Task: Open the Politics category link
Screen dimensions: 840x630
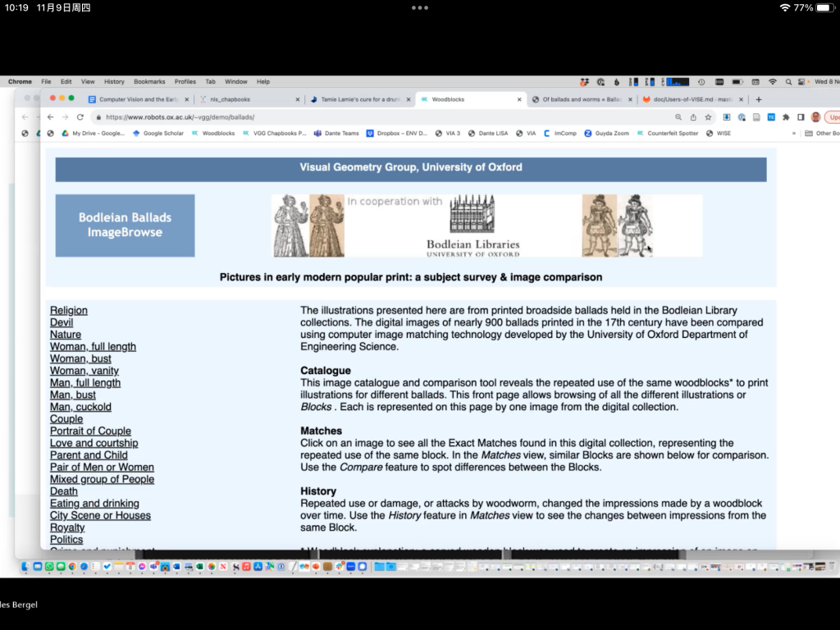Action: (66, 540)
